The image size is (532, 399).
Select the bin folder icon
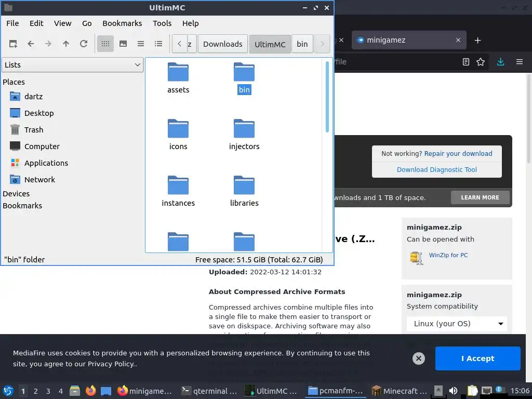click(x=244, y=72)
